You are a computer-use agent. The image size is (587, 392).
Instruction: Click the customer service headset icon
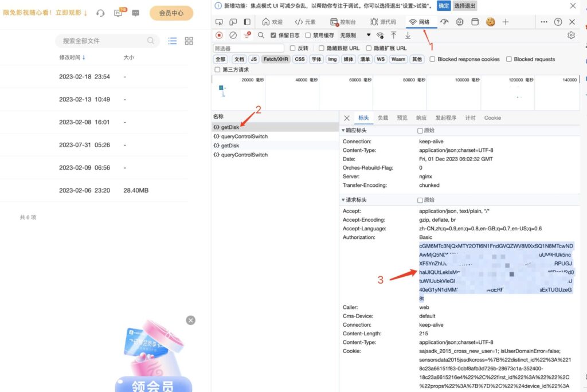tap(101, 13)
